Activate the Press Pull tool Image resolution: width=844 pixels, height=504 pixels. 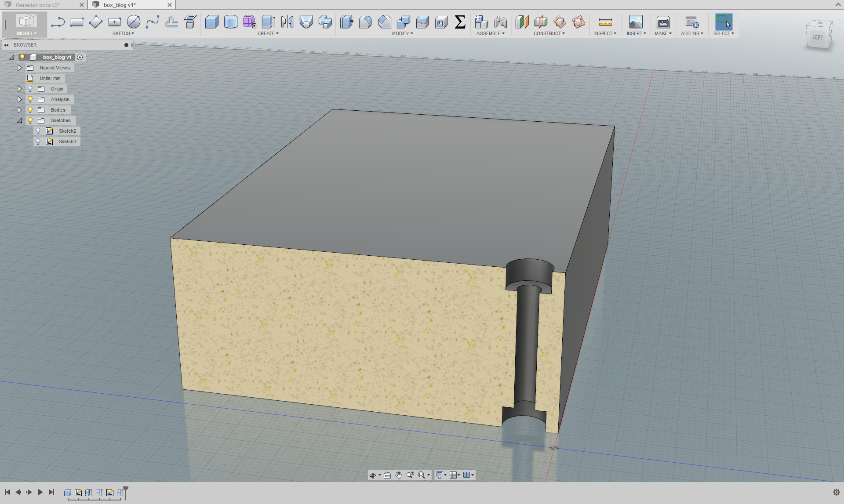[x=346, y=22]
